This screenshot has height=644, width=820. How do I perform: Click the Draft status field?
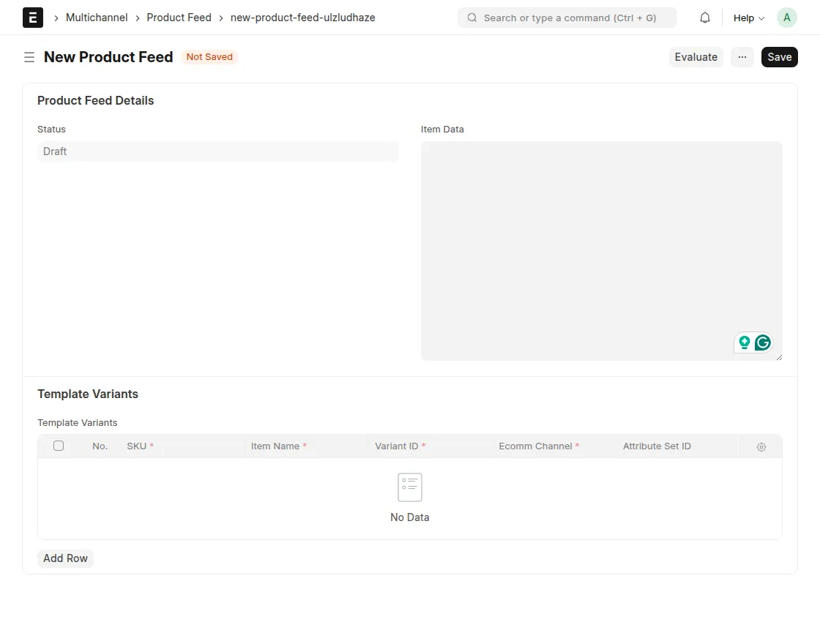point(217,151)
